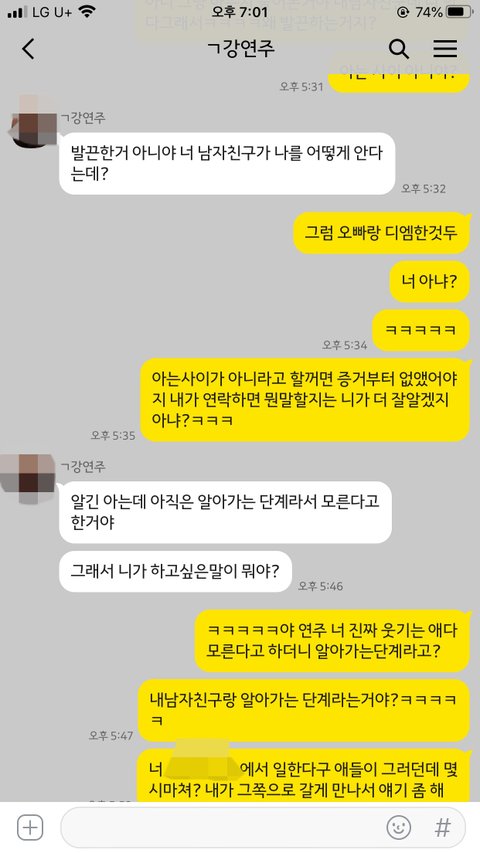Select the yellow bubble starting 아는사이가 아니라고
This screenshot has height=853, width=480.
tap(305, 399)
